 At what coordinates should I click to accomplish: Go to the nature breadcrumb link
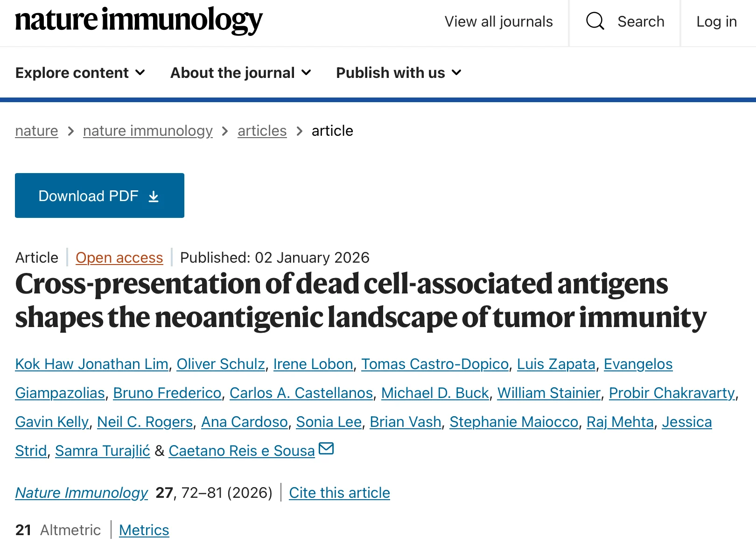point(36,131)
